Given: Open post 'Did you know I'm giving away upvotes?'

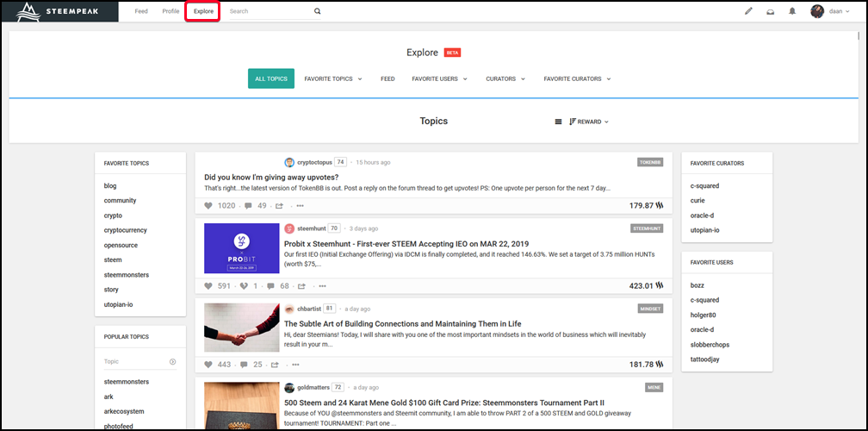Looking at the screenshot, I should 271,178.
